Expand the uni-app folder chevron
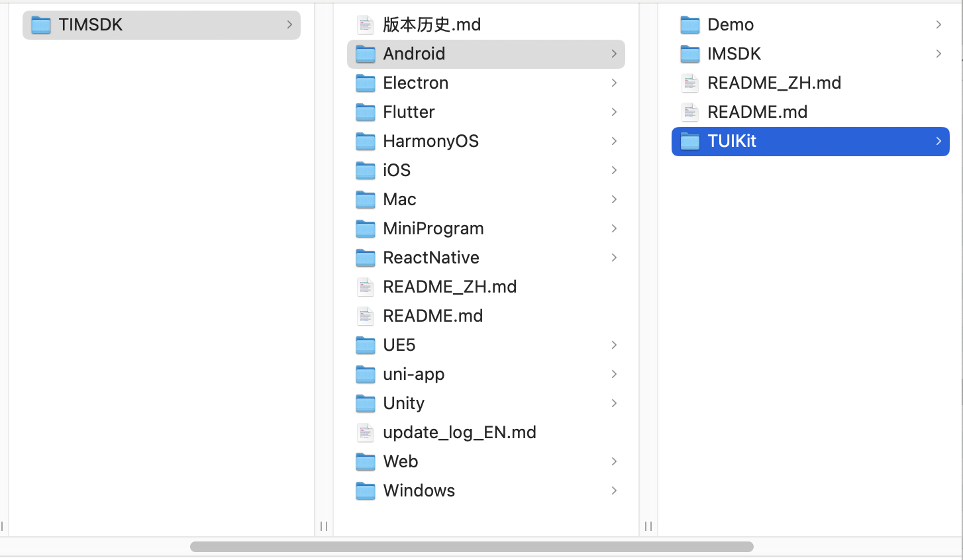The height and width of the screenshot is (560, 963). tap(614, 374)
